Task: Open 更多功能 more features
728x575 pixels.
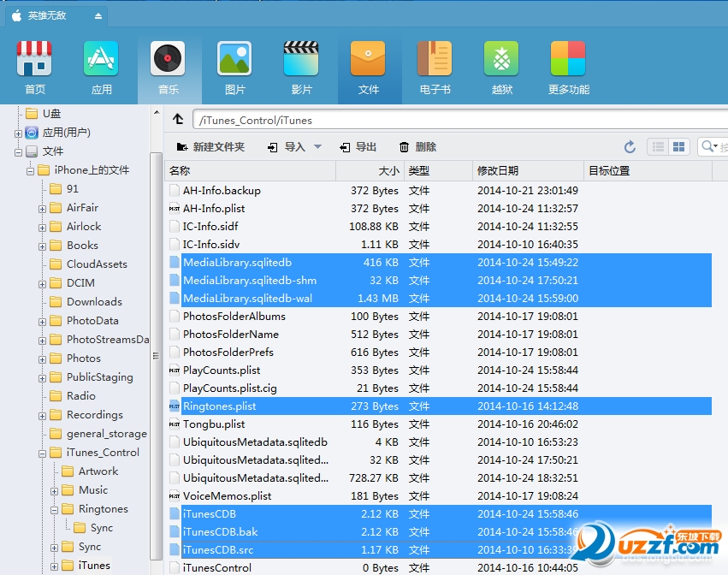Action: [x=568, y=68]
